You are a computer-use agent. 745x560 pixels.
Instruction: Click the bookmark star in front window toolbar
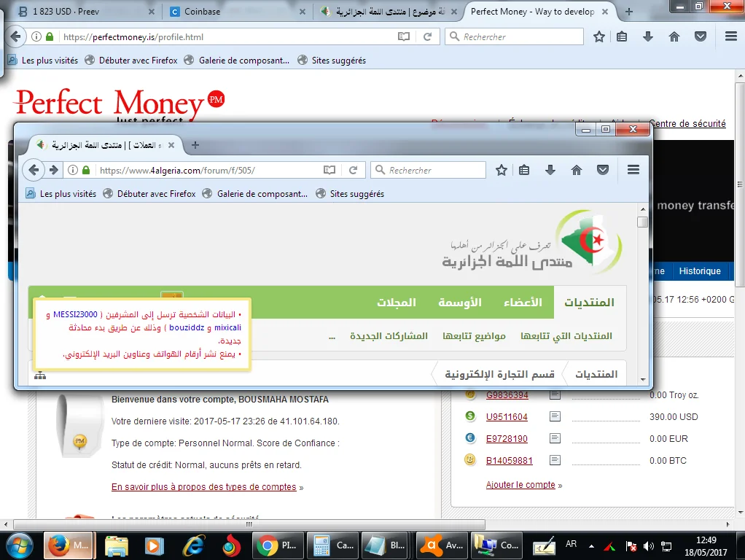tap(502, 170)
